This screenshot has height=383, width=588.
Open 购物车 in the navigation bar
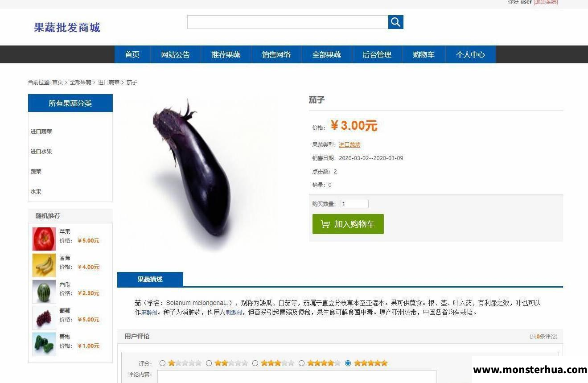pyautogui.click(x=424, y=54)
